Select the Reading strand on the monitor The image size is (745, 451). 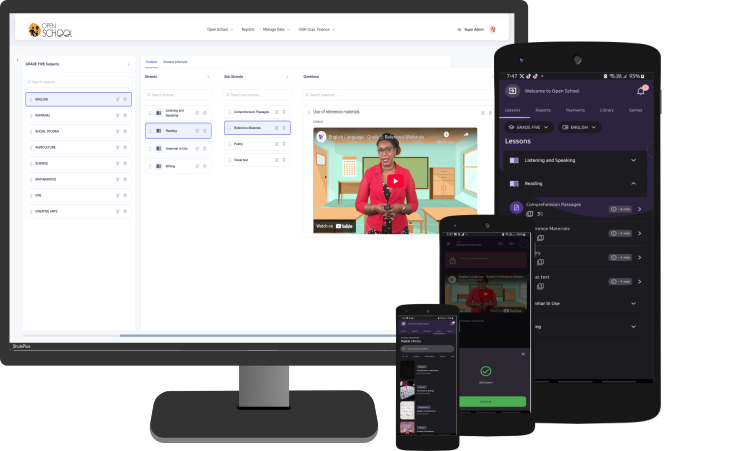(178, 131)
